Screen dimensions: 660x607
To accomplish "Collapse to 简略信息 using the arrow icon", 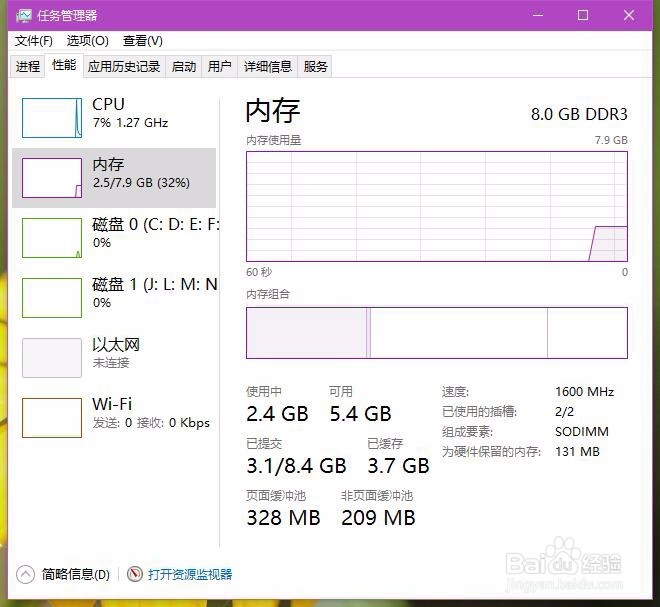I will (25, 574).
